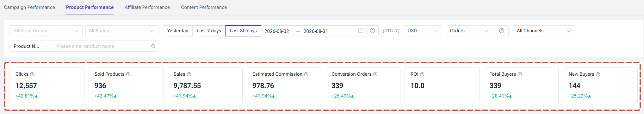Go to Content Performance tab
The image size is (644, 114).
click(204, 7)
